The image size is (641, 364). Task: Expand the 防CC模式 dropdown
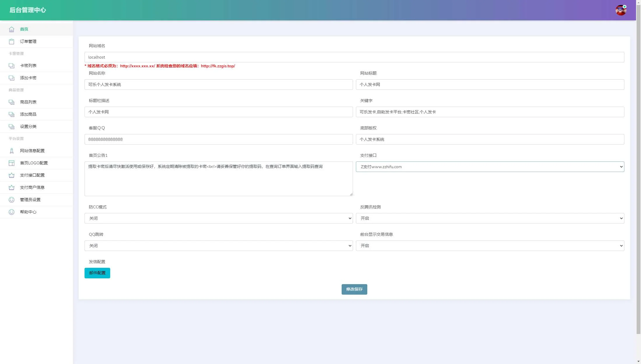[218, 218]
